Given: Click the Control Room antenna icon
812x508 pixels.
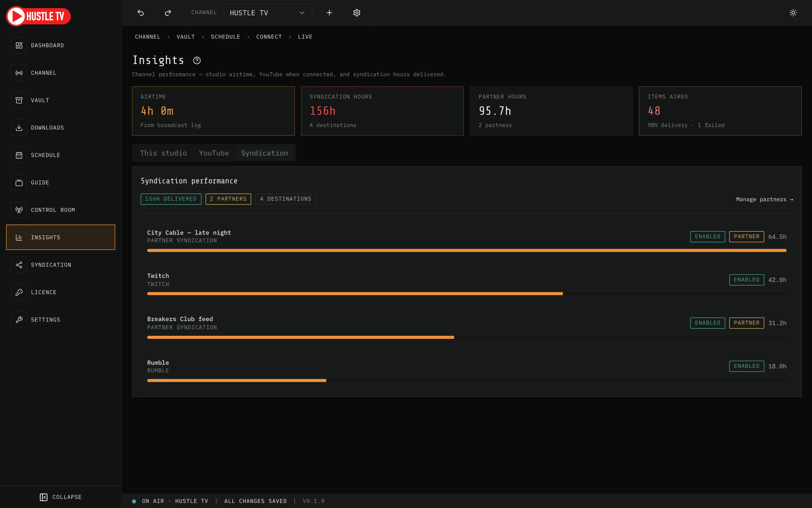Looking at the screenshot, I should tap(19, 210).
